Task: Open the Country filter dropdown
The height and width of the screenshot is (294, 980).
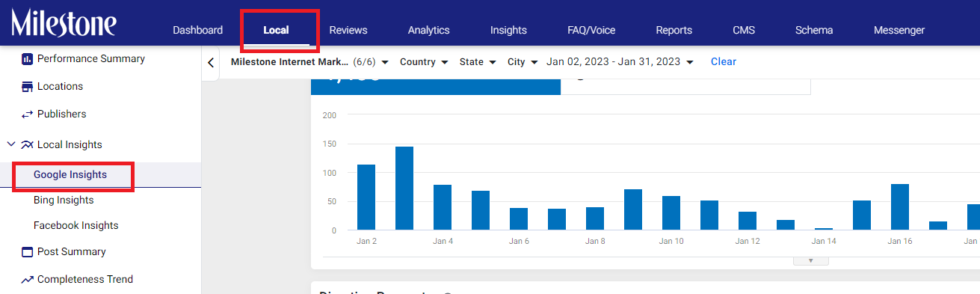Action: point(424,62)
